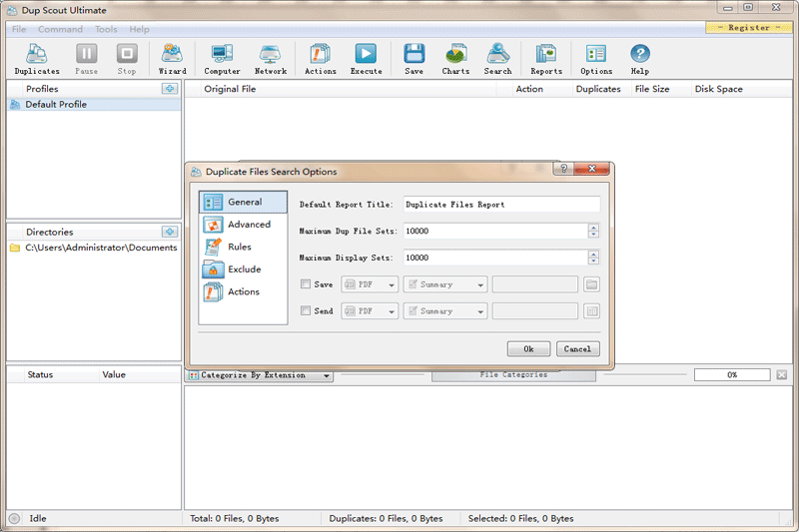
Task: Open the Options toolbar icon
Action: (596, 59)
